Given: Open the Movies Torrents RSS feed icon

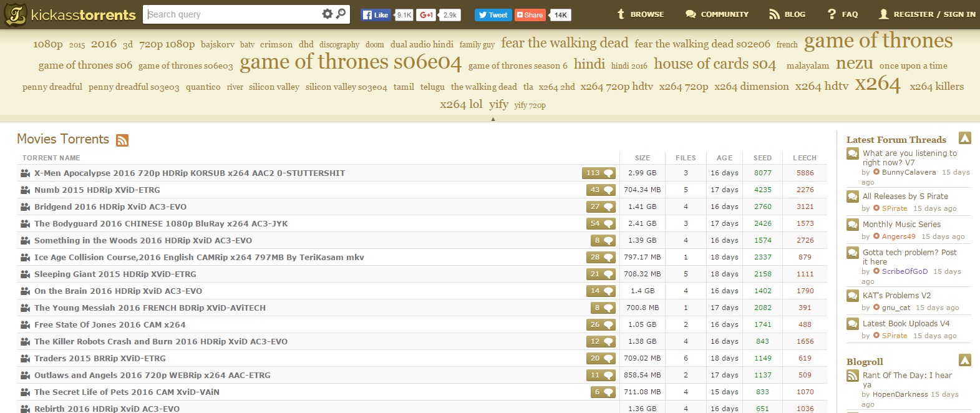Looking at the screenshot, I should click(122, 140).
